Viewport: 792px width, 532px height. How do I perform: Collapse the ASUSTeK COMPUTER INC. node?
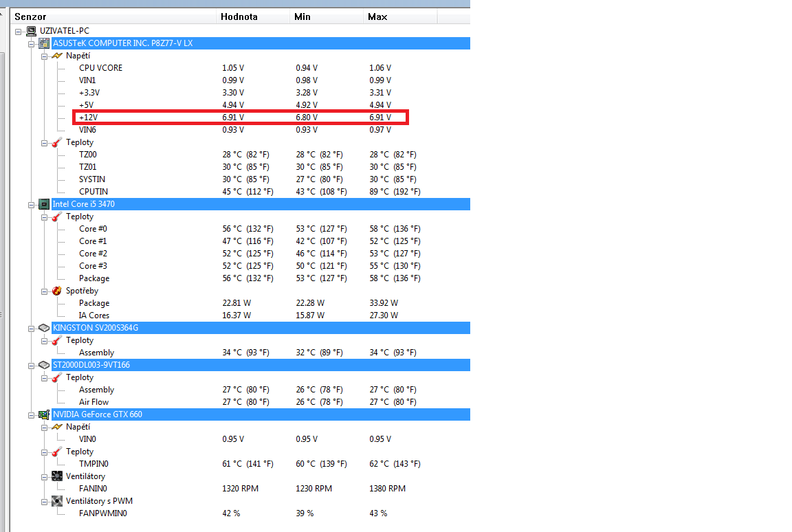(32, 44)
